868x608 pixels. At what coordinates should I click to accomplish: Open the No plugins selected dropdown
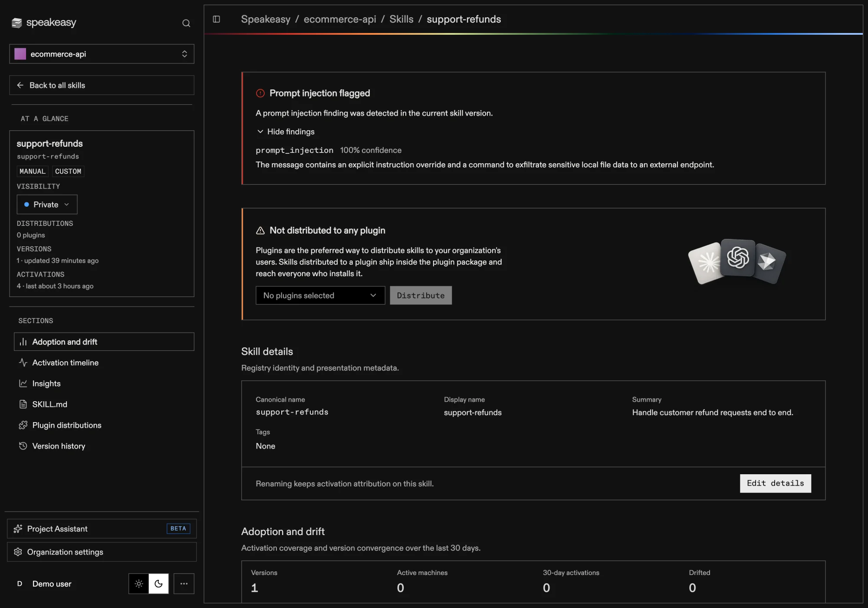(x=320, y=295)
